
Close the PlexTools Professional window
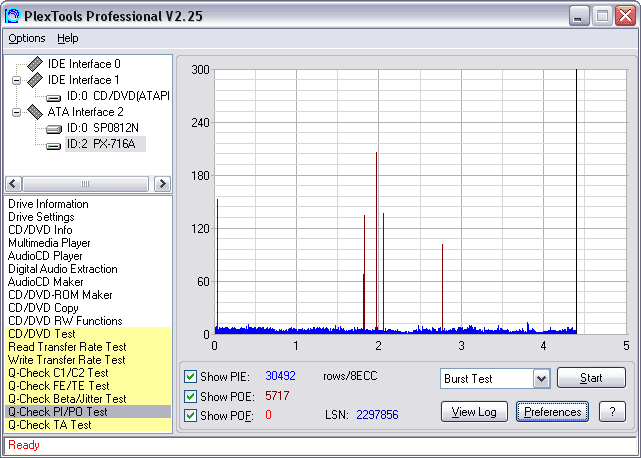625,16
